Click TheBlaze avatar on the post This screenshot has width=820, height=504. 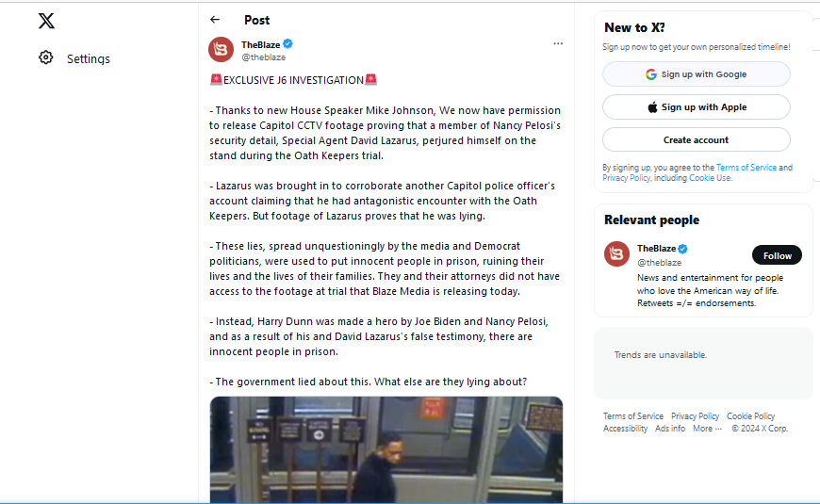tap(221, 50)
